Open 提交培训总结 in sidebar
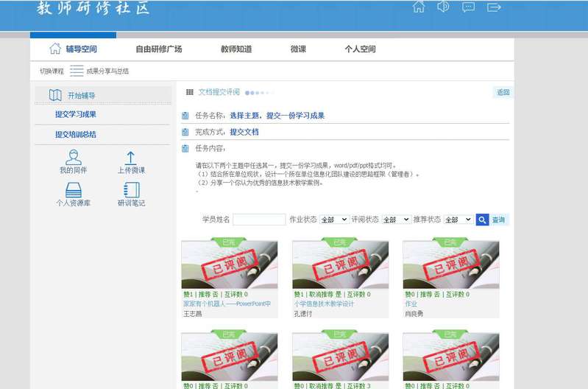The image size is (588, 389). 76,134
